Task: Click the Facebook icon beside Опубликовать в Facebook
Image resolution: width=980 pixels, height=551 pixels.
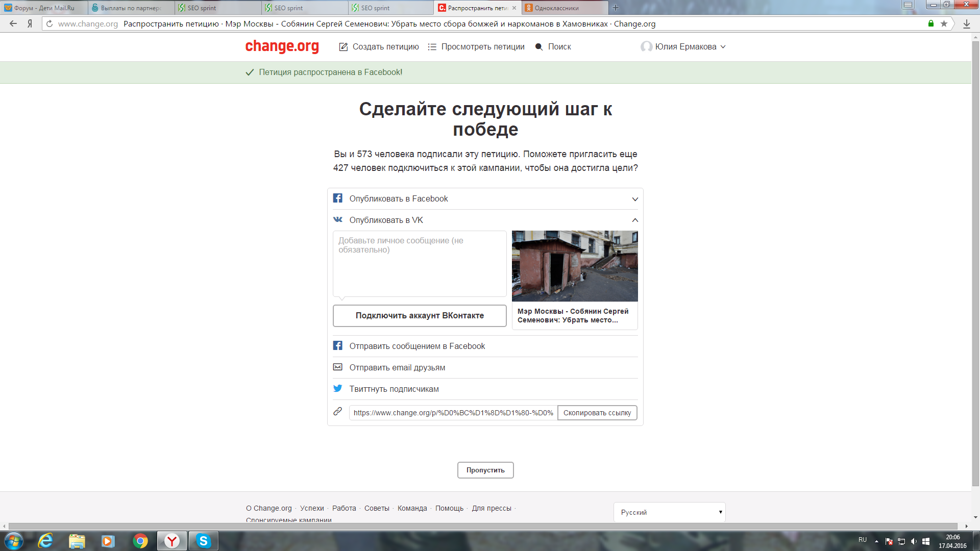Action: [x=337, y=198]
